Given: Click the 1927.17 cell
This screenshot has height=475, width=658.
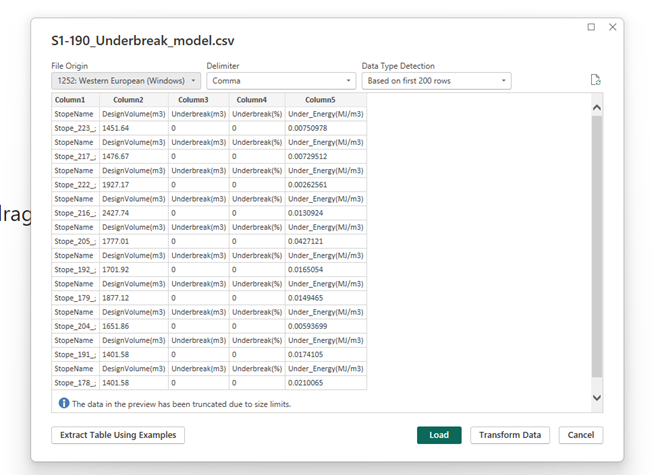Looking at the screenshot, I should (134, 185).
